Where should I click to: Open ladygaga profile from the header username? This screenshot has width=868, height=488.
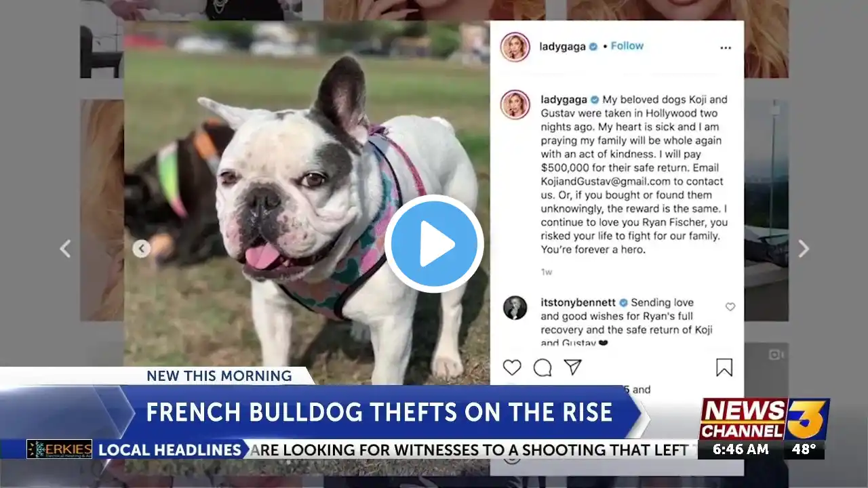(x=562, y=47)
